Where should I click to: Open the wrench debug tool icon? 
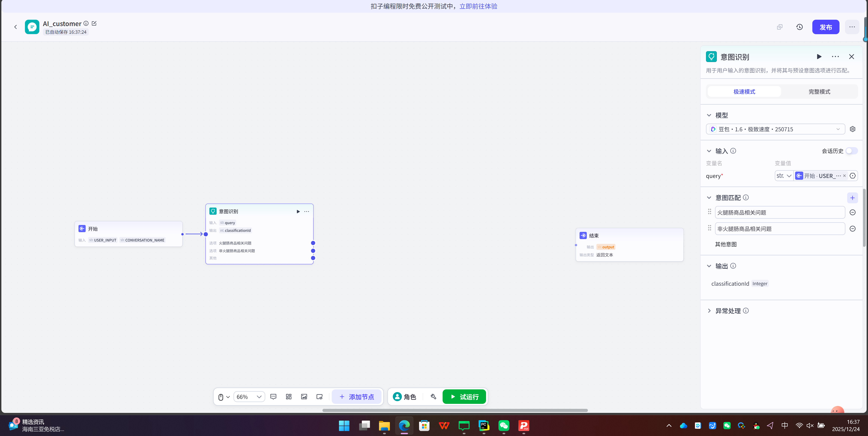(x=433, y=397)
